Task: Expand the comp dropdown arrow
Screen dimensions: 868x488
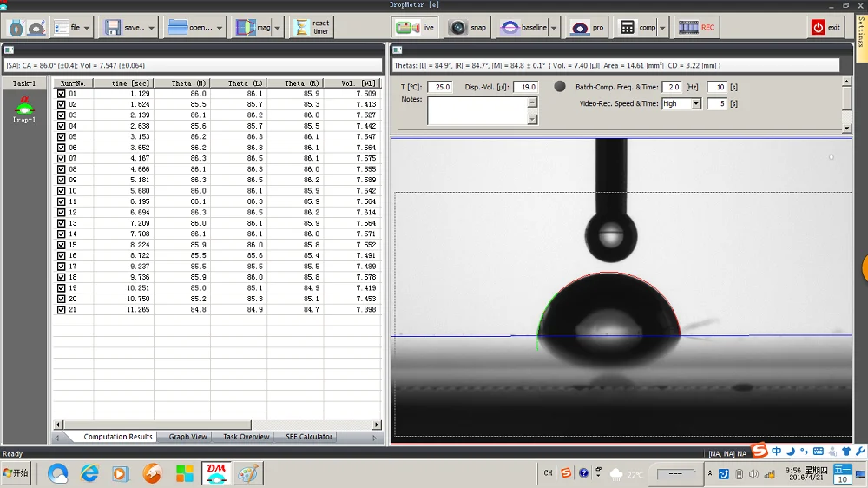Action: (662, 28)
